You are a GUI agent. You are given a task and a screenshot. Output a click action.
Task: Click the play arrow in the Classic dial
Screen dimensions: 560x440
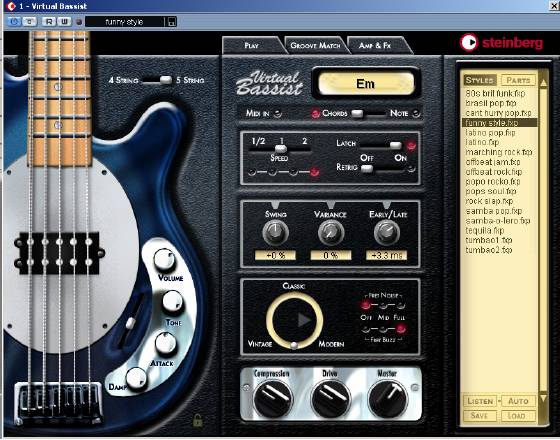pyautogui.click(x=304, y=320)
